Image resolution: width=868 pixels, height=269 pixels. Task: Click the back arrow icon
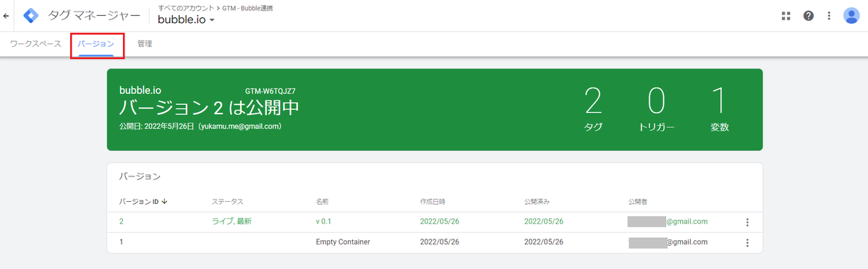pyautogui.click(x=7, y=15)
